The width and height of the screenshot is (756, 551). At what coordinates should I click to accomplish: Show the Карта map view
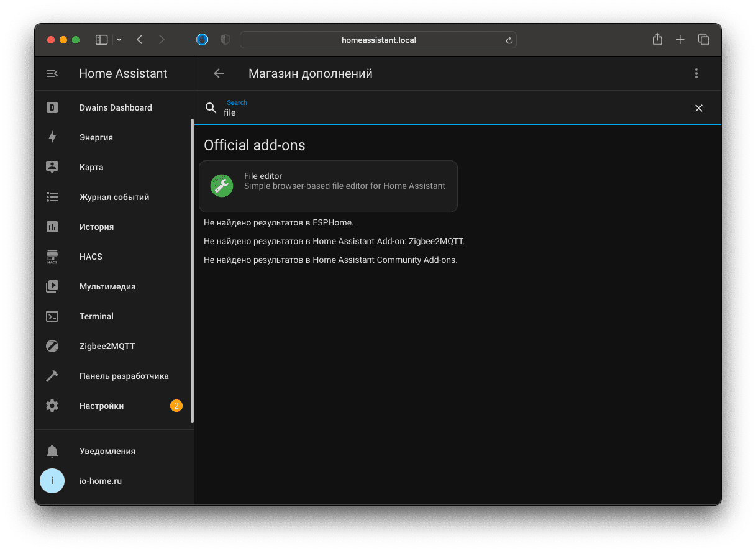coord(52,167)
